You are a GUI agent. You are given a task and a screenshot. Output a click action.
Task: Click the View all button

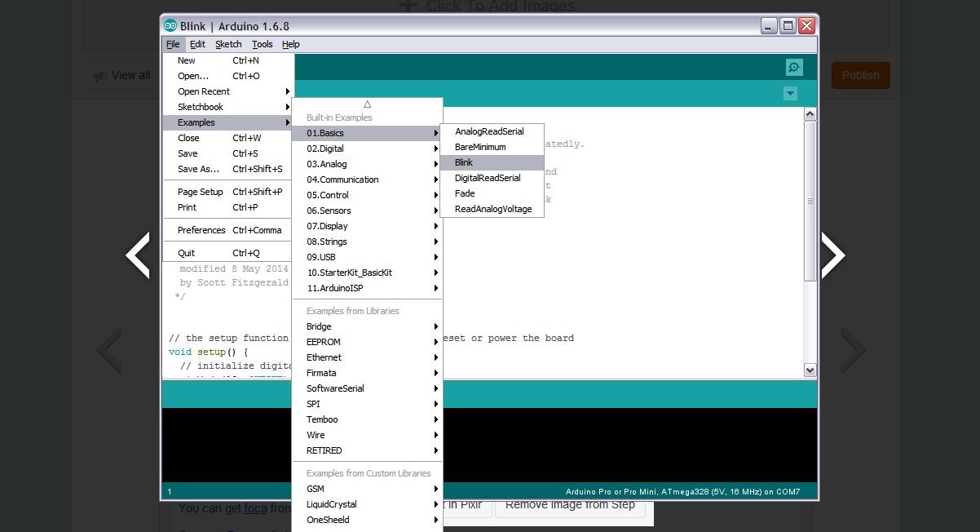(x=121, y=75)
